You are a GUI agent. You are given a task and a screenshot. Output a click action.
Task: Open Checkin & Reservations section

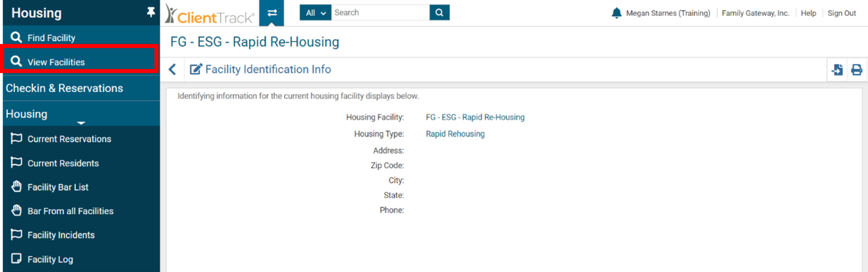click(x=64, y=88)
